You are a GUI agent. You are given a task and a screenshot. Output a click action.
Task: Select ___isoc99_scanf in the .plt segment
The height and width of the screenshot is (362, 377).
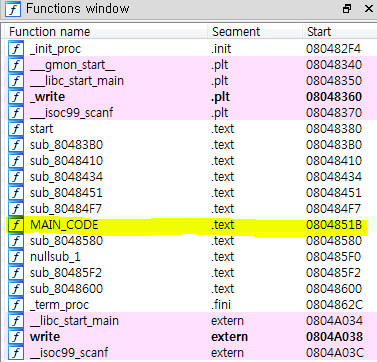click(x=71, y=113)
